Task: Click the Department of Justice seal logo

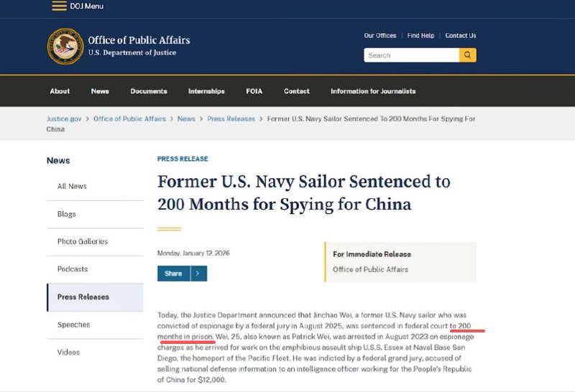Action: [65, 46]
